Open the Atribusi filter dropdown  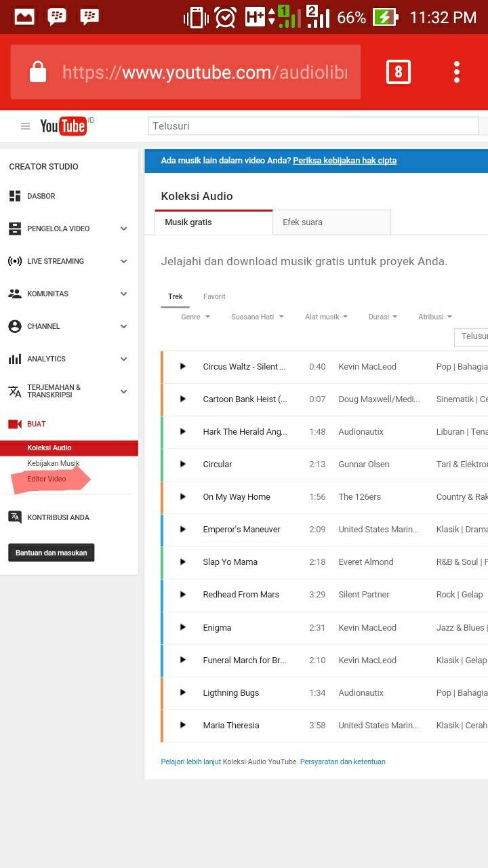pos(435,317)
